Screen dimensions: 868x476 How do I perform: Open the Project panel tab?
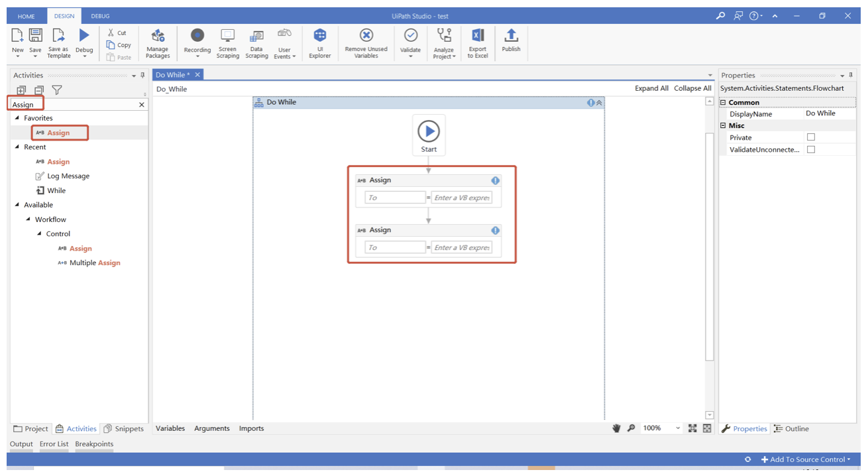31,429
